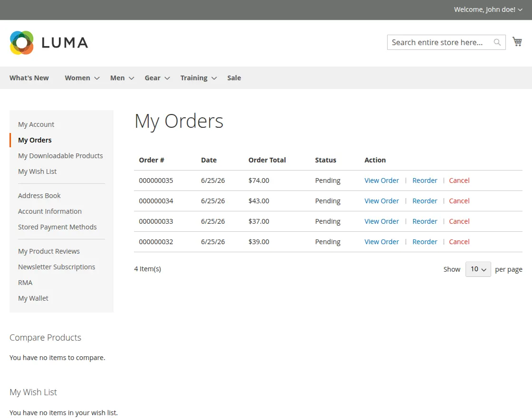View Order for order 000000033

[x=382, y=221]
